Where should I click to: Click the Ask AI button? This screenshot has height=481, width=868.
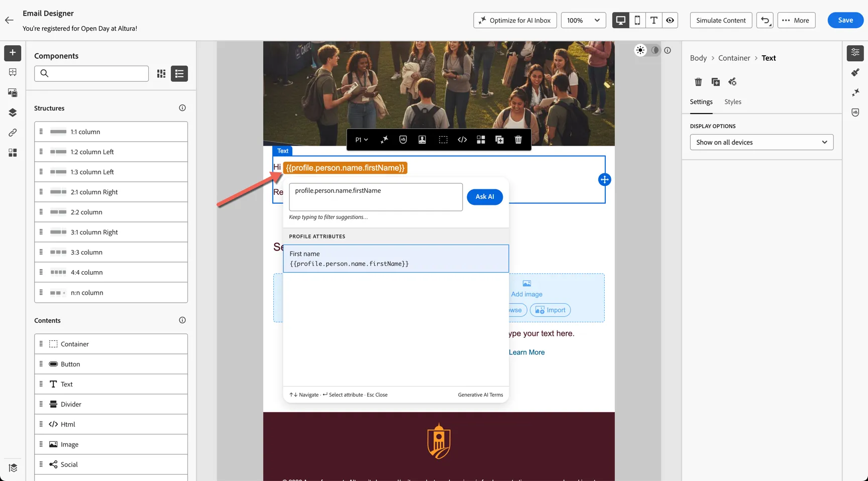pyautogui.click(x=485, y=197)
